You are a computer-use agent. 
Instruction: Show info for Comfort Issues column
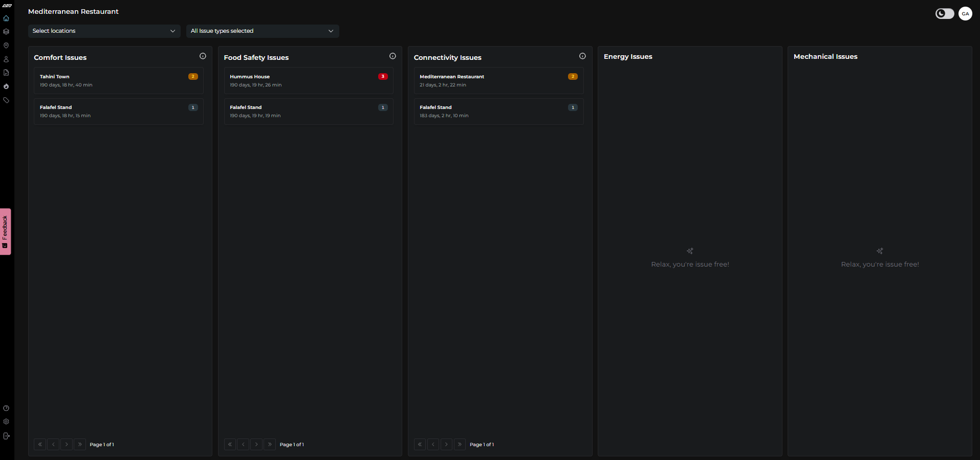[203, 56]
